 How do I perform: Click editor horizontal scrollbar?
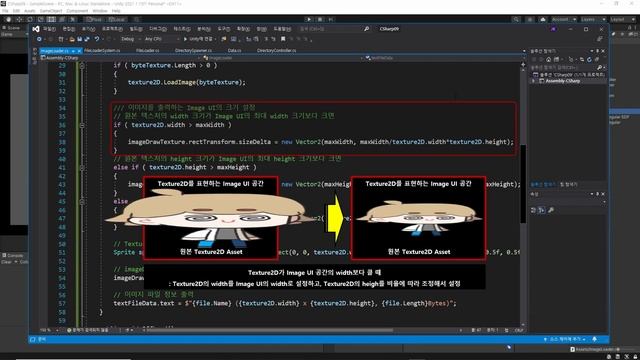click(269, 330)
